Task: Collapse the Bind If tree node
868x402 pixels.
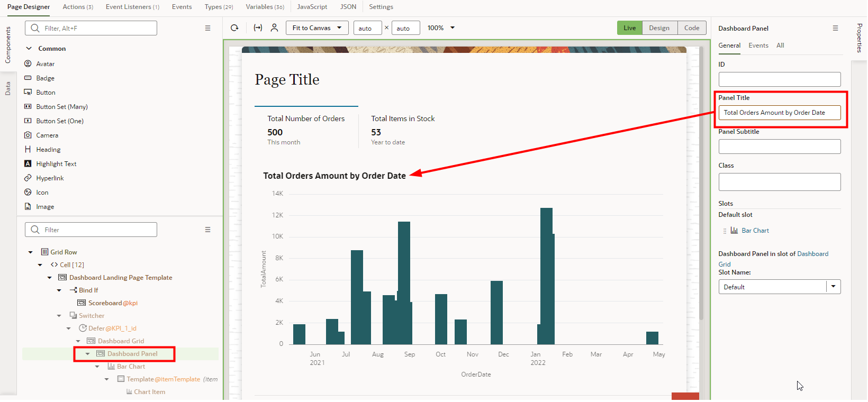Action: coord(59,290)
